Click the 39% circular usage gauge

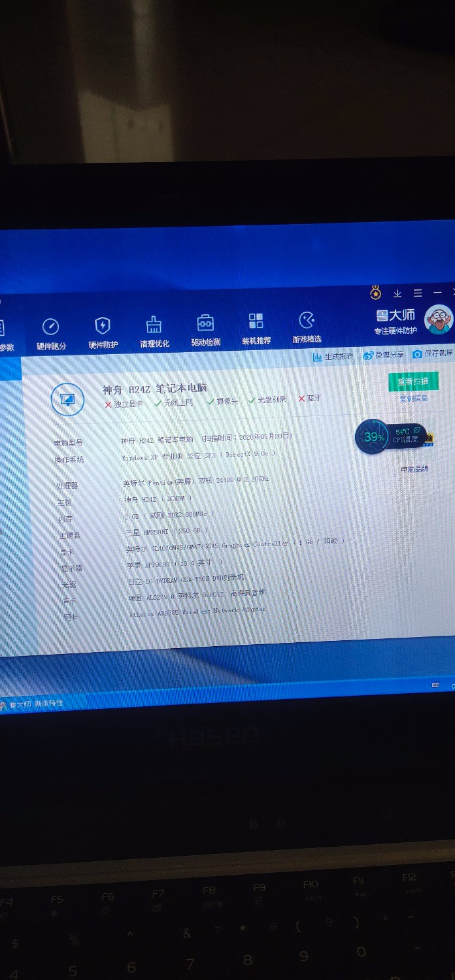click(374, 437)
